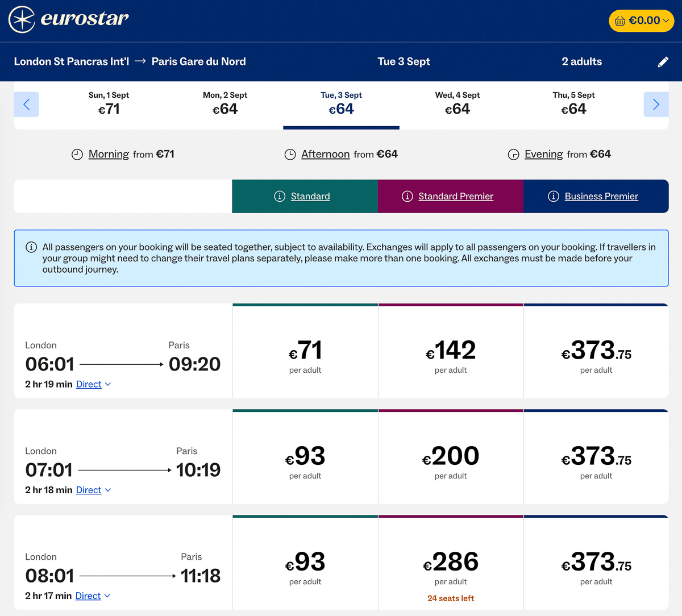682x616 pixels.
Task: Select €142 Standard Premier fare on 06:01
Action: coord(451,352)
